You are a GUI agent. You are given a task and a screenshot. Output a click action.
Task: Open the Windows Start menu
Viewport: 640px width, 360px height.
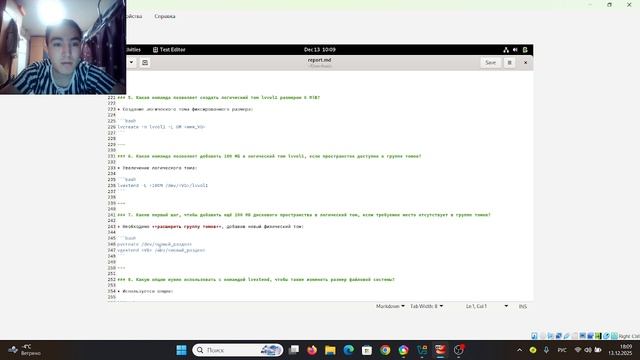pyautogui.click(x=182, y=350)
